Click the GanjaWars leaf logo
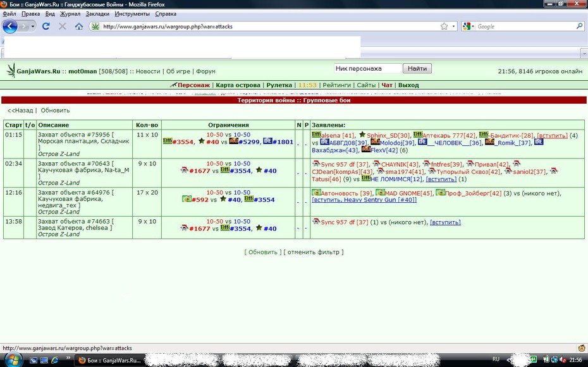The image size is (588, 367). [11, 70]
